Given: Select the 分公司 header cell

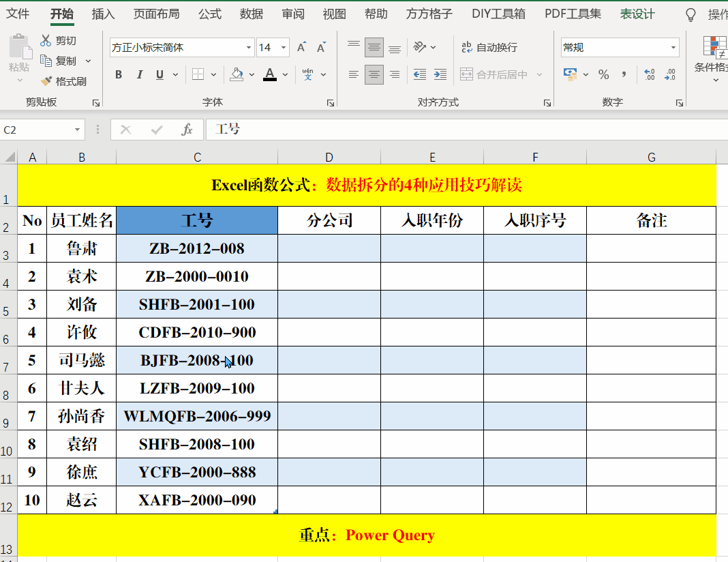Looking at the screenshot, I should (x=329, y=220).
